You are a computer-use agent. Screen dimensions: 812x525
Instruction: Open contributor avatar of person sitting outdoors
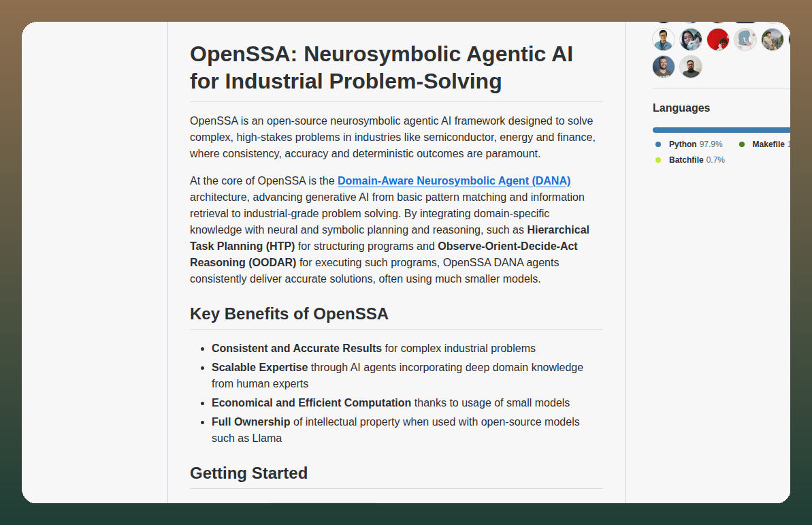point(772,39)
